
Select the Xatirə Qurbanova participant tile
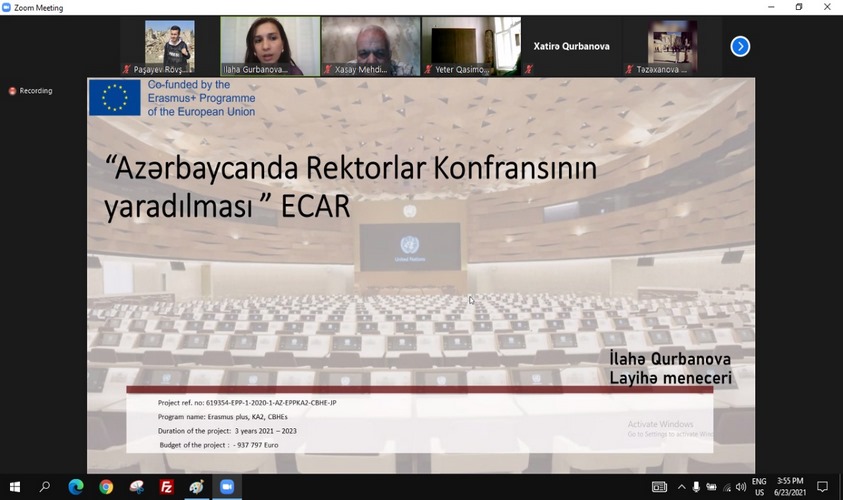point(571,46)
